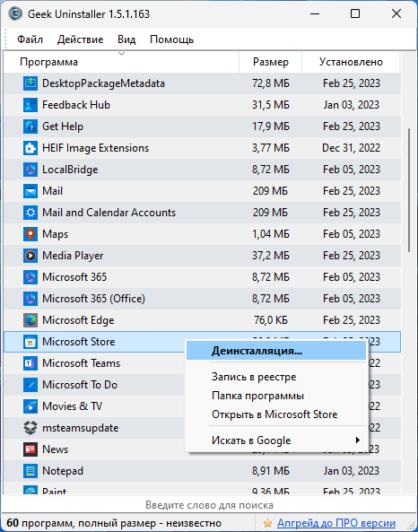The width and height of the screenshot is (418, 532).
Task: Click the 72,8 МБ size value
Action: coord(270,83)
